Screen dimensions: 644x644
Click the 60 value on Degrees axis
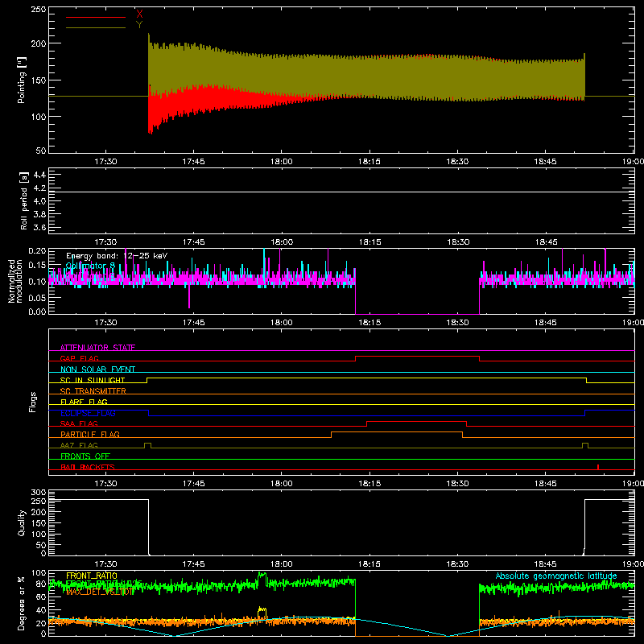(x=41, y=597)
